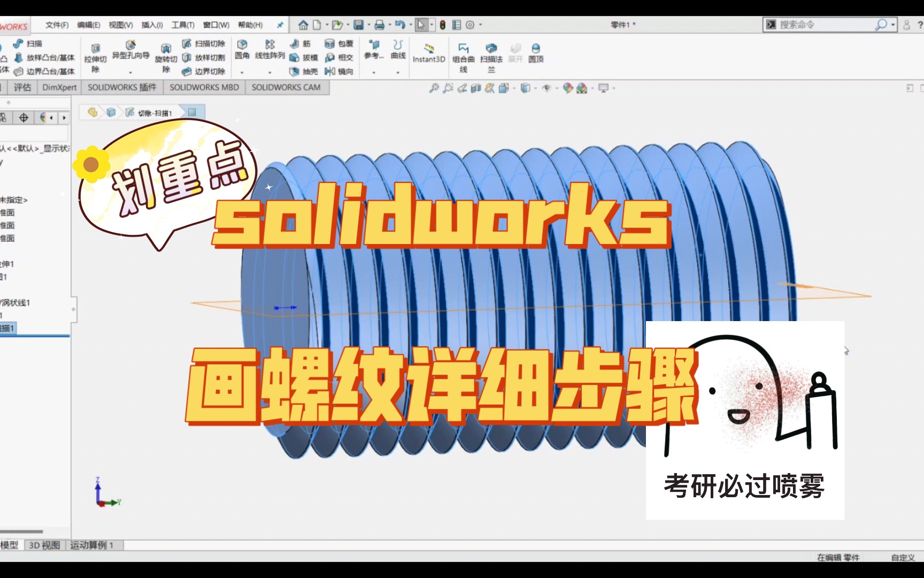Image resolution: width=924 pixels, height=578 pixels.
Task: Open the 编辑(E) menu
Action: pyautogui.click(x=88, y=25)
